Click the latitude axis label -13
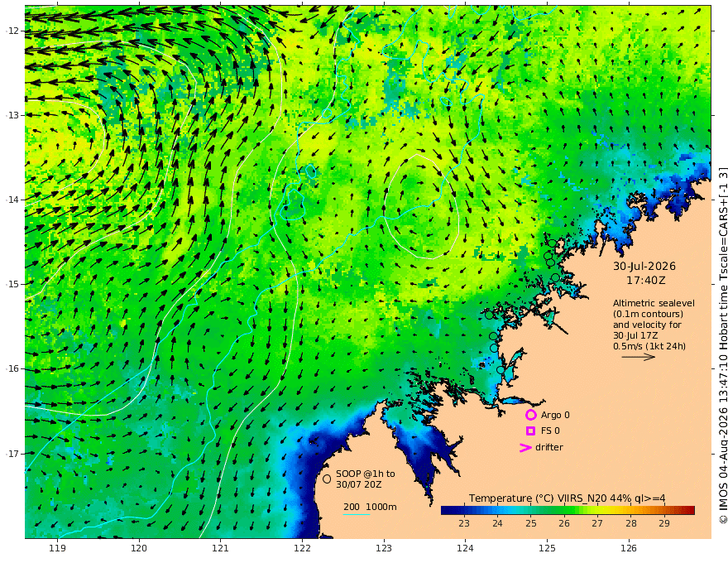Viewport: 728px width, 563px height. [12, 115]
